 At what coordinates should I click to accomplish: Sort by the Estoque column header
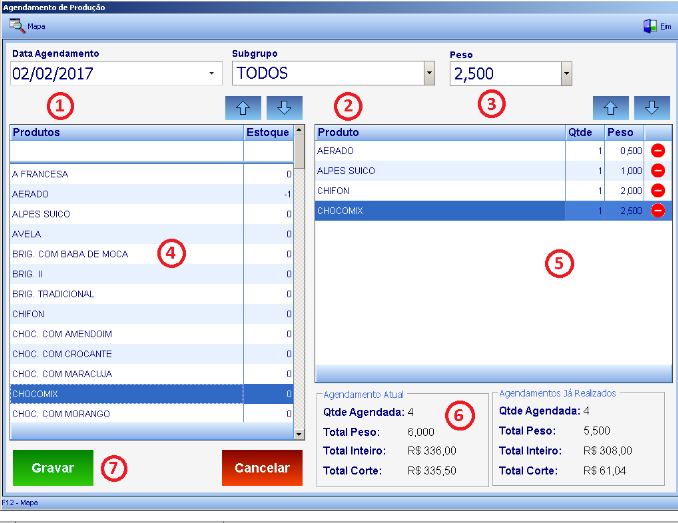coord(268,132)
